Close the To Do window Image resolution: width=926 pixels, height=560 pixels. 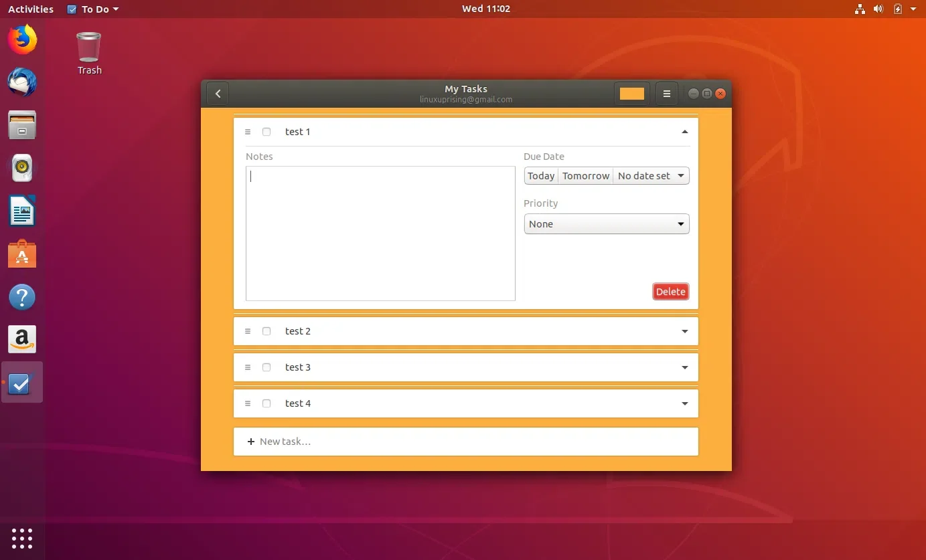pos(720,94)
